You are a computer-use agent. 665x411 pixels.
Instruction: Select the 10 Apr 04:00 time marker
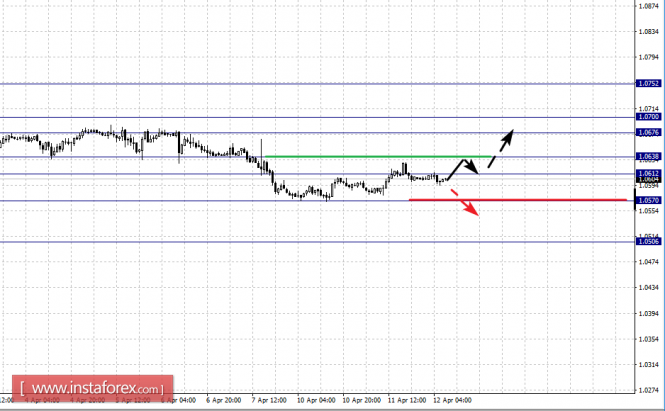tap(316, 400)
